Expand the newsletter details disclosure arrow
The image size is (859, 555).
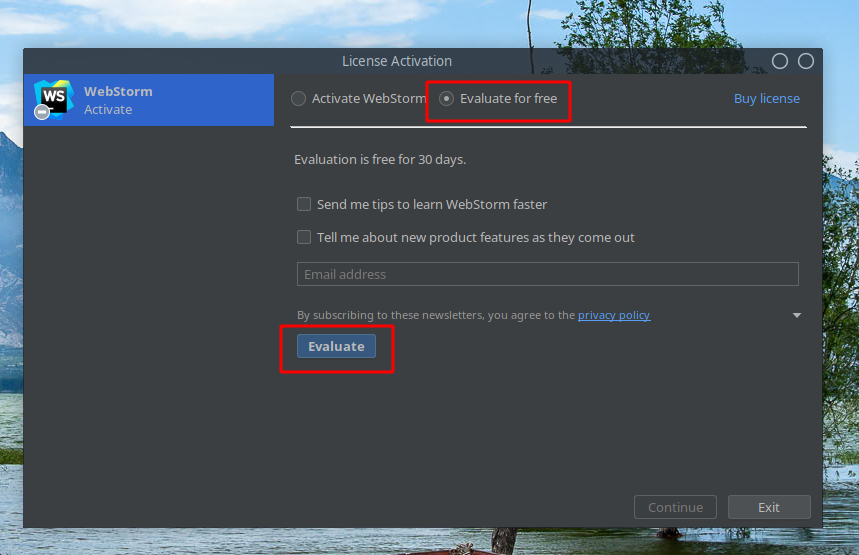click(797, 315)
